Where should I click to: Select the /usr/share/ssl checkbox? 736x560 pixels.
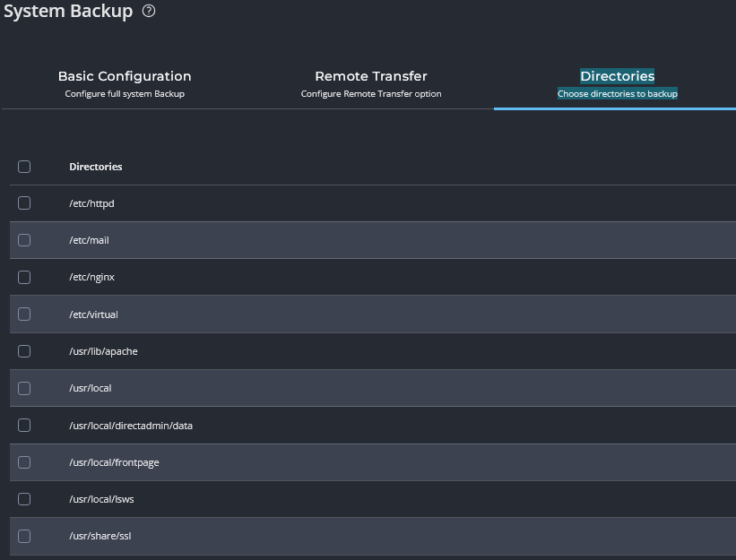[x=24, y=536]
